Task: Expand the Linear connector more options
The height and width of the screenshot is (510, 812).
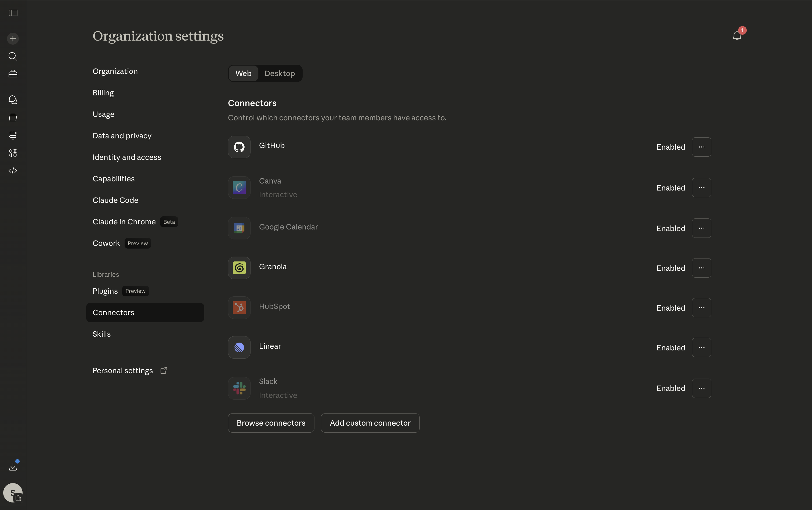Action: tap(701, 347)
